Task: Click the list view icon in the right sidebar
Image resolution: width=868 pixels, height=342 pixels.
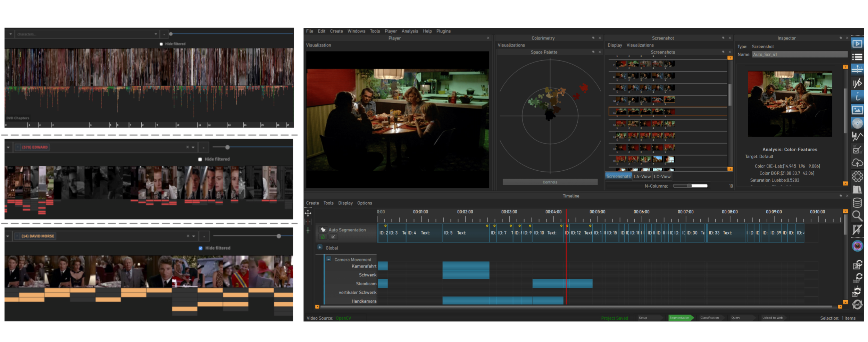Action: click(857, 57)
